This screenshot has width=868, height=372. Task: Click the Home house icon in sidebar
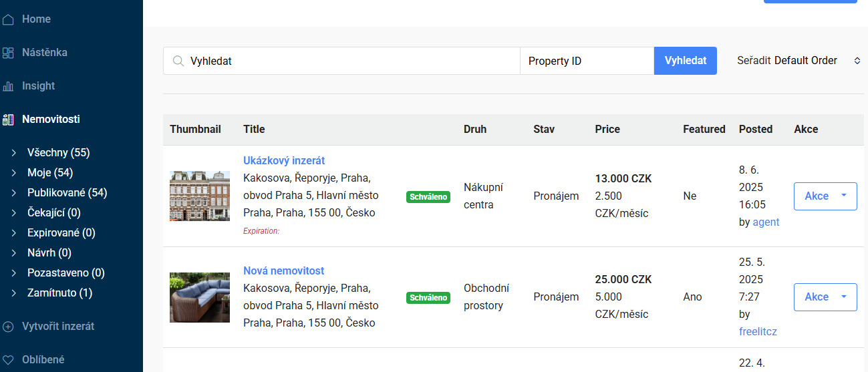click(8, 19)
